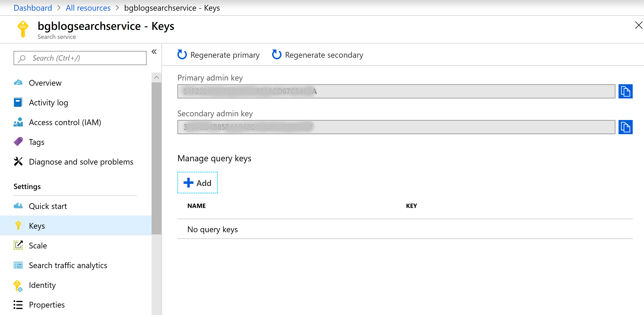Viewport: 644px width, 315px height.
Task: Click inside the Secondary admin key field
Action: [x=396, y=127]
